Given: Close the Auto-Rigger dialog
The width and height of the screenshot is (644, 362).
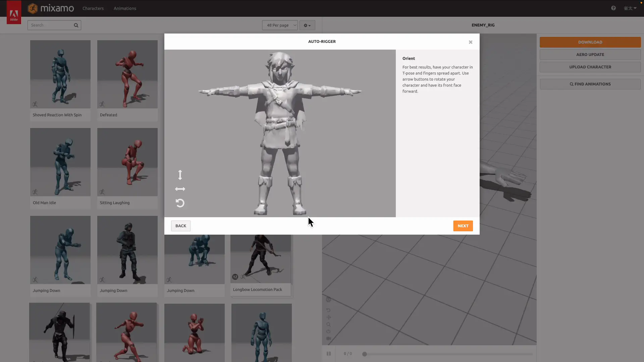Looking at the screenshot, I should tap(471, 42).
